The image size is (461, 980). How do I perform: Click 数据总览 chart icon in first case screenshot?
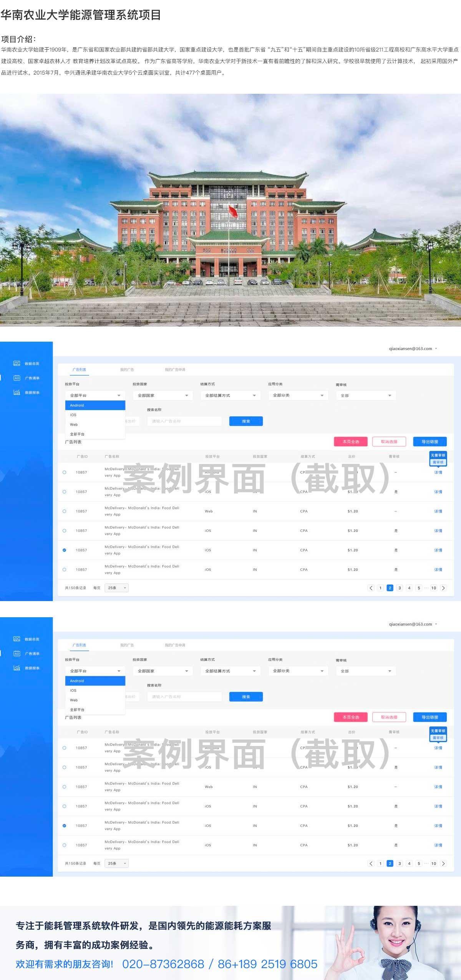tap(17, 363)
